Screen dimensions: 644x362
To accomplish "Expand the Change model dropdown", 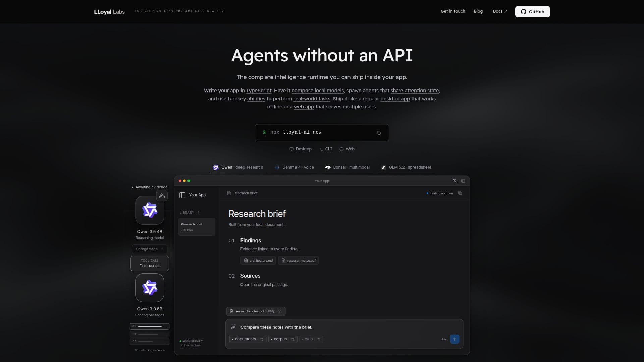I will 150,249.
